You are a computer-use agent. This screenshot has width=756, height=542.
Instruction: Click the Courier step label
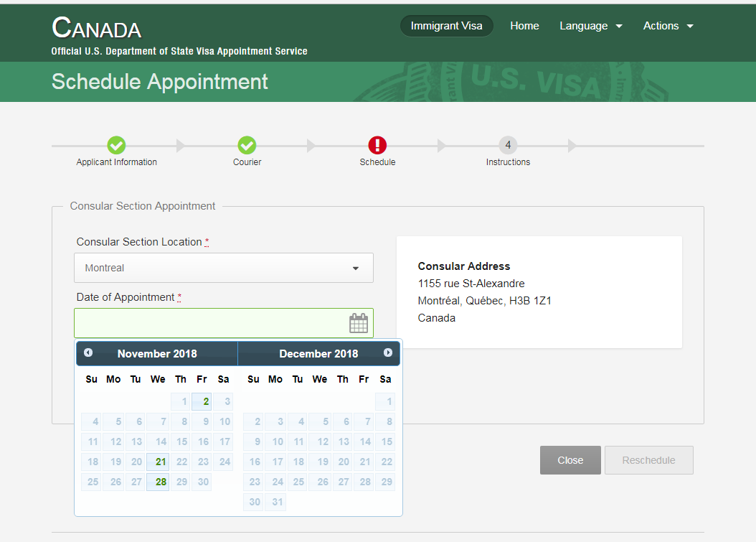click(x=247, y=162)
